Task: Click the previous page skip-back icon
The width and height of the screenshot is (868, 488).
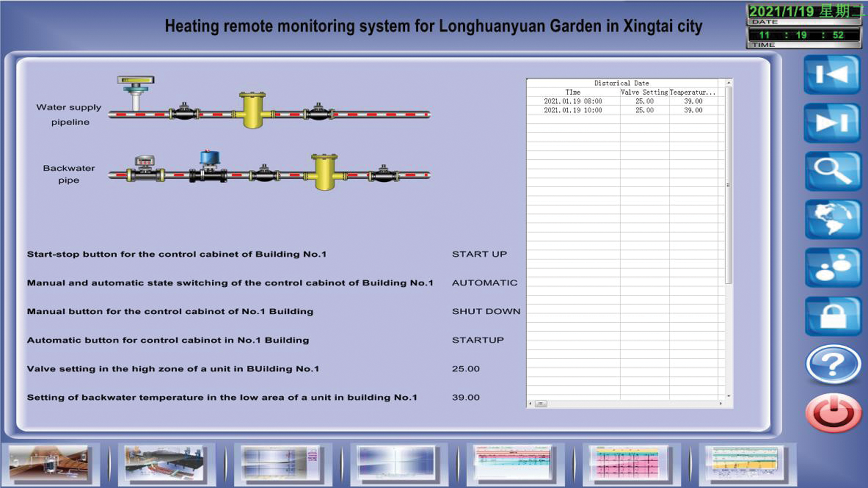Action: click(832, 75)
